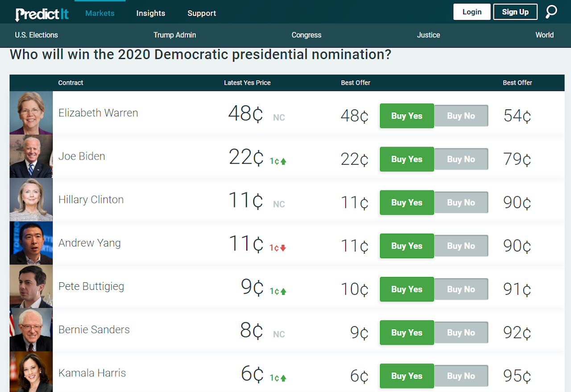
Task: Buy Yes on Elizabeth Warren
Action: coord(407,116)
